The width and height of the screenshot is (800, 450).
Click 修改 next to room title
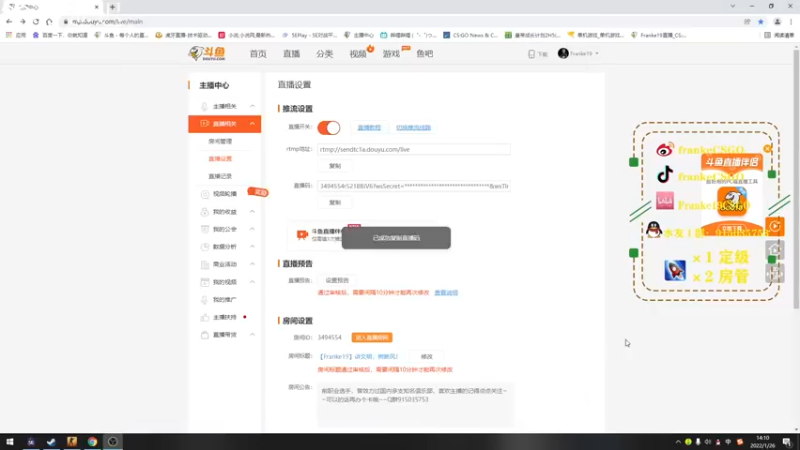[x=427, y=356]
